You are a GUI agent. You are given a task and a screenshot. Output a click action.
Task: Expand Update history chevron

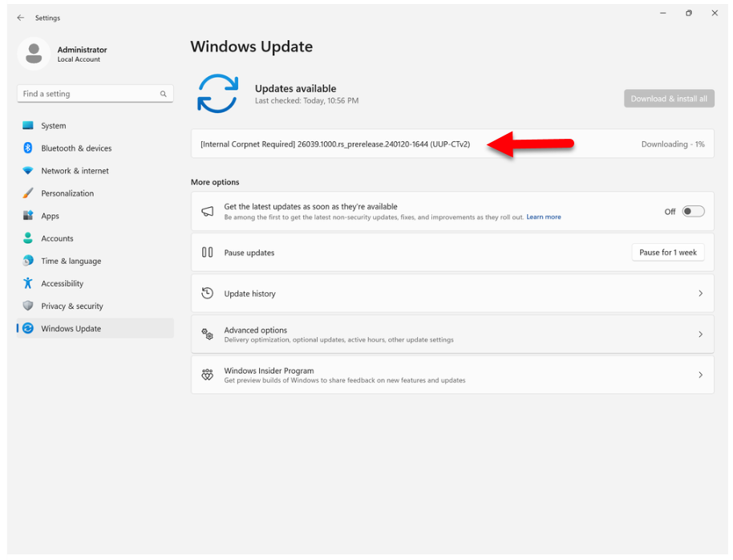700,294
